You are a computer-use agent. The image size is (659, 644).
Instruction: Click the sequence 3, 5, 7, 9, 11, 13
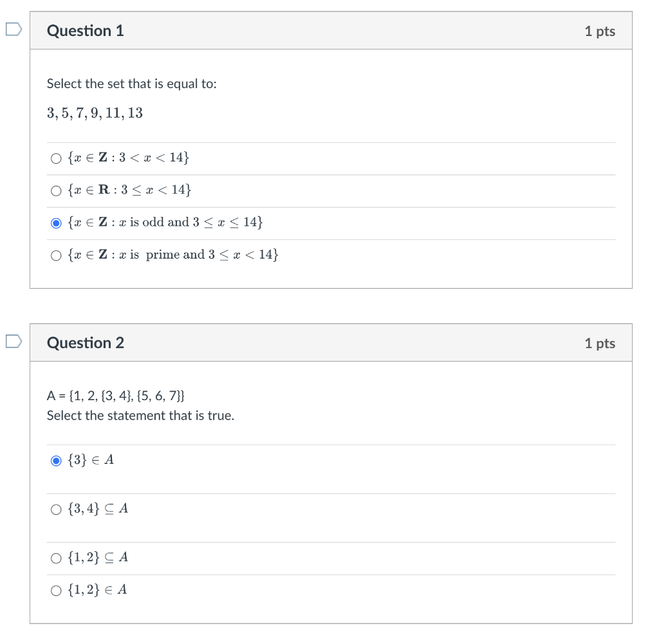(x=95, y=113)
